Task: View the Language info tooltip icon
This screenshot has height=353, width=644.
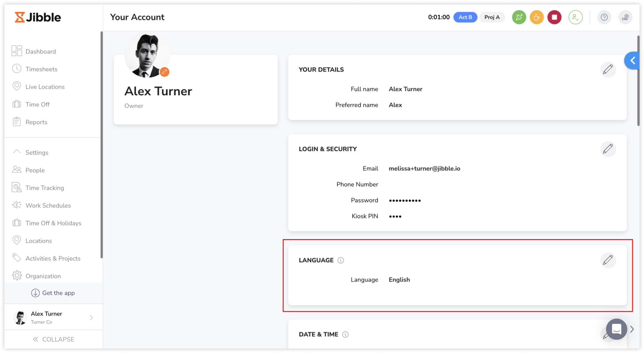Action: (x=341, y=261)
